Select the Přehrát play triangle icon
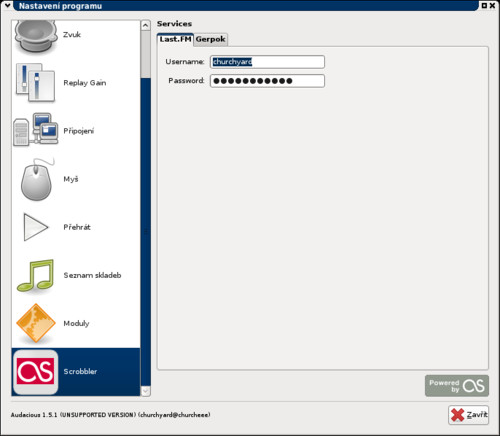The height and width of the screenshot is (436, 500). 35,227
